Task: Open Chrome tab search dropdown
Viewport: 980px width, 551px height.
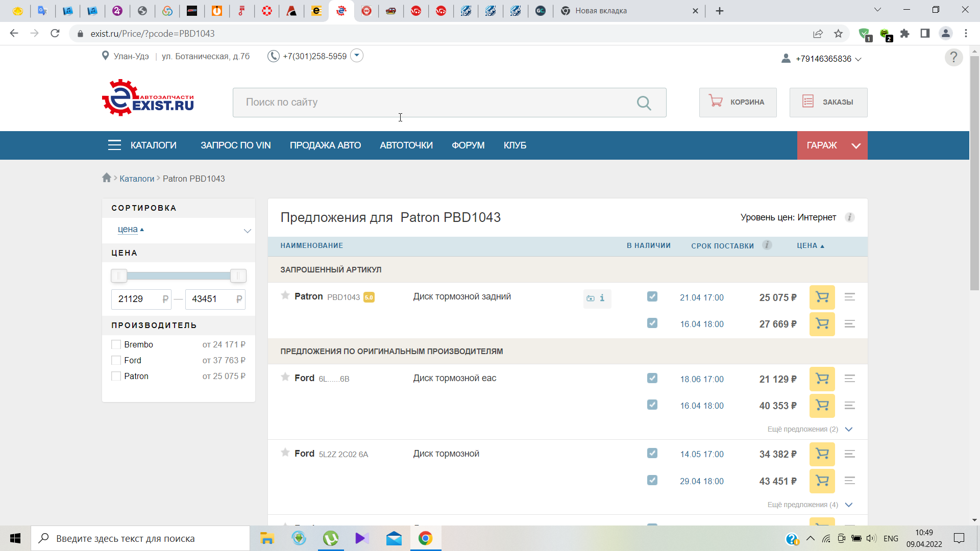Action: click(877, 10)
